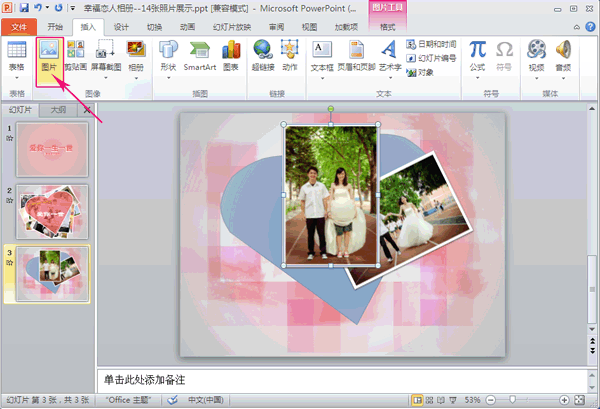The height and width of the screenshot is (409, 600).
Task: Click the save icon in quick access toolbar
Action: coord(24,8)
